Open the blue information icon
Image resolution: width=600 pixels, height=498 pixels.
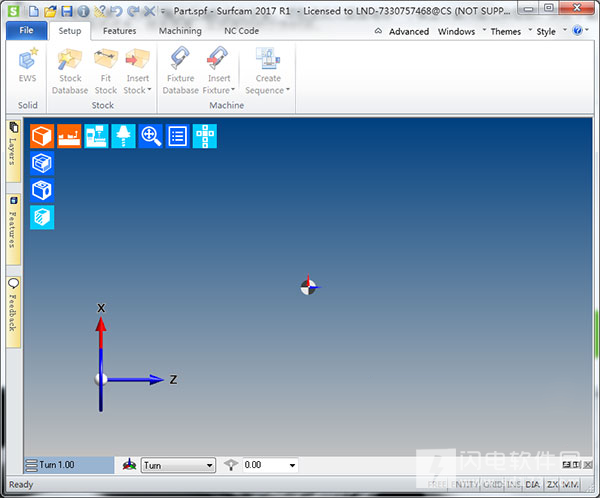83,11
